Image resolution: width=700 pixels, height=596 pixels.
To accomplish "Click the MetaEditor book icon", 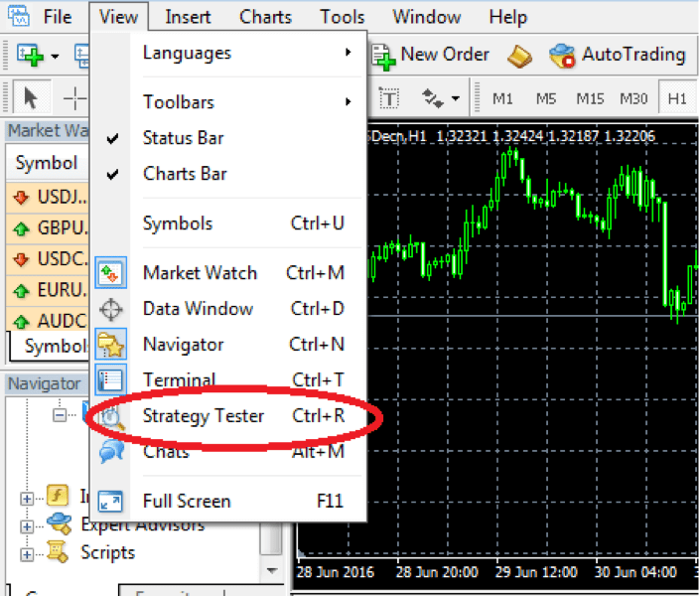I will (x=519, y=57).
